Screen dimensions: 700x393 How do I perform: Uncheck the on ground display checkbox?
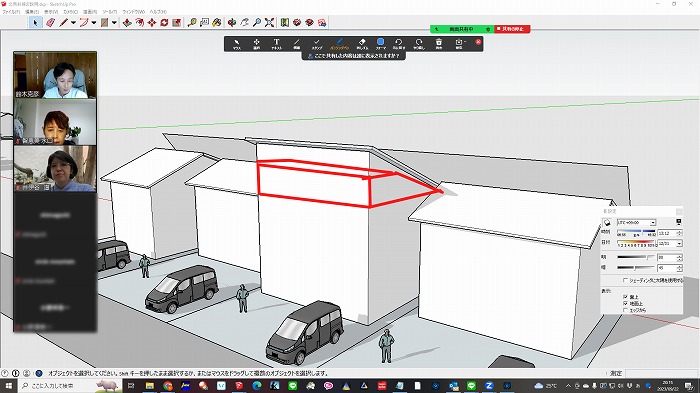625,303
